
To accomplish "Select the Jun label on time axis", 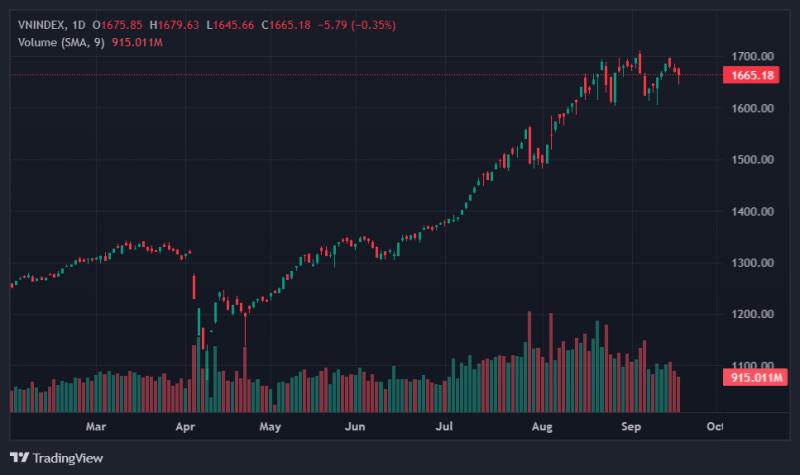I will pos(355,426).
